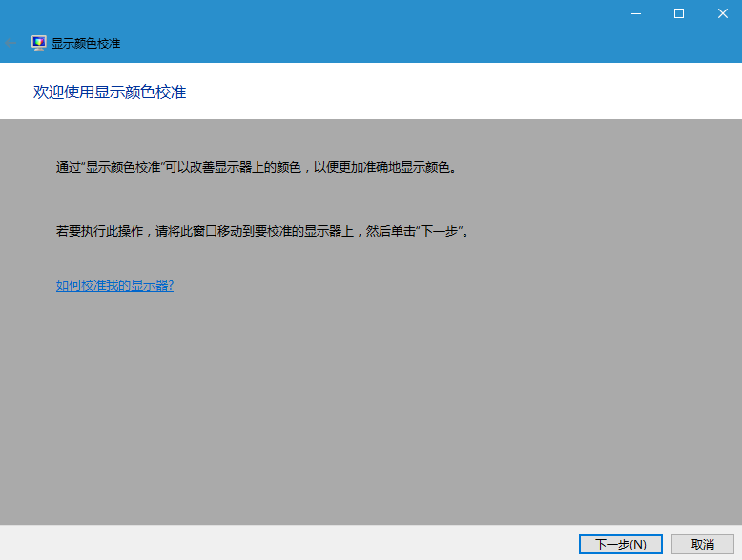The width and height of the screenshot is (742, 560).
Task: Click the 欢迎使用显示颜色校准 heading
Action: (x=110, y=92)
